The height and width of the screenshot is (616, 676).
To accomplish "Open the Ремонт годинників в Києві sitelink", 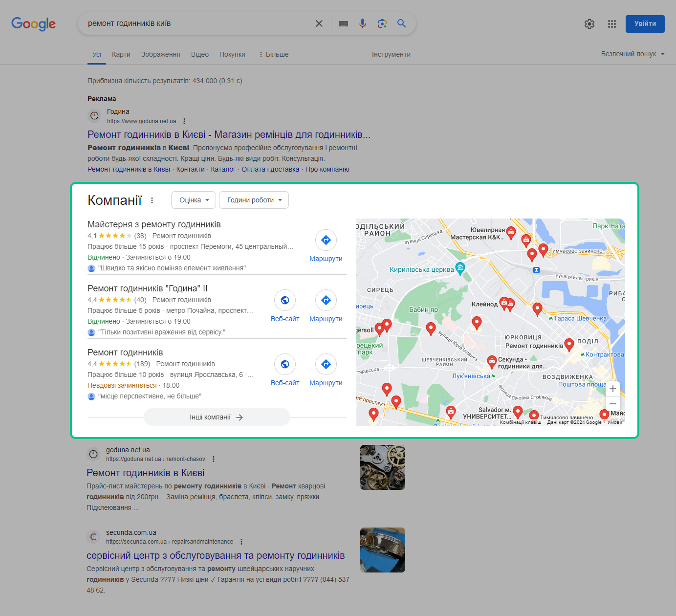I will [129, 169].
